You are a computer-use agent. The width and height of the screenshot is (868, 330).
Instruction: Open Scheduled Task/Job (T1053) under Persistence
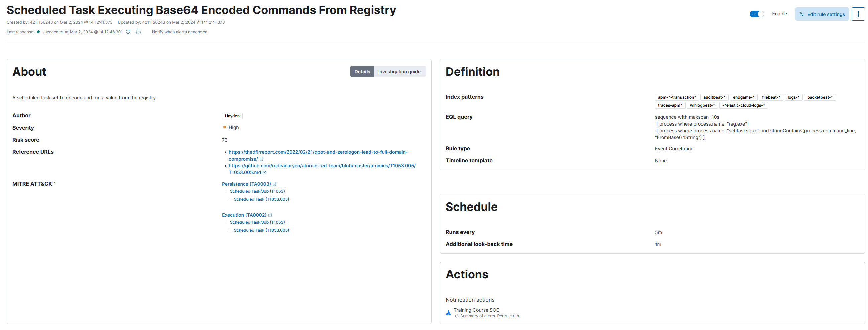pyautogui.click(x=257, y=191)
